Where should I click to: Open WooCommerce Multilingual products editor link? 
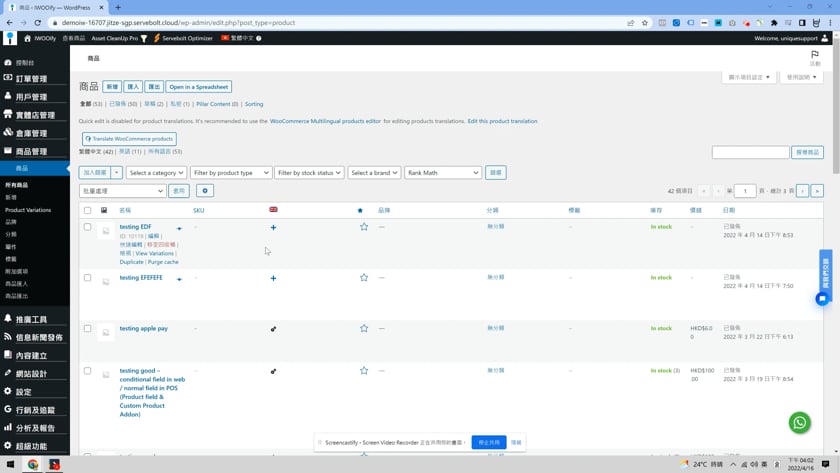click(x=325, y=121)
